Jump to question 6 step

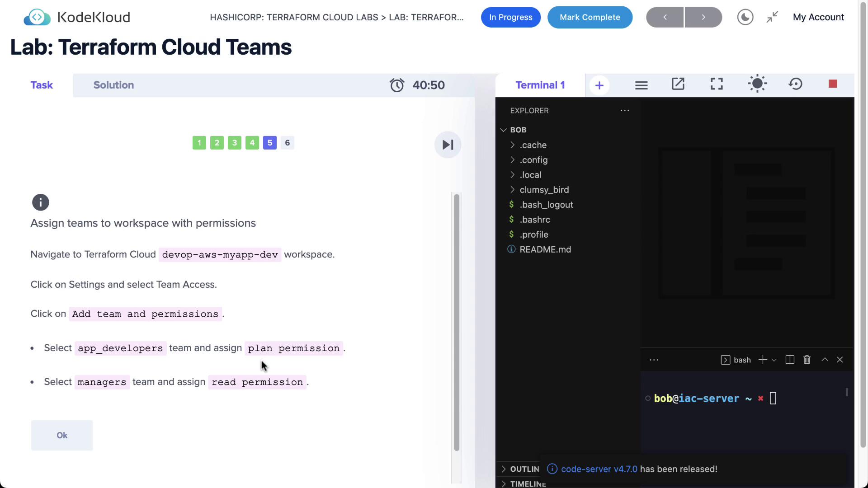(287, 143)
